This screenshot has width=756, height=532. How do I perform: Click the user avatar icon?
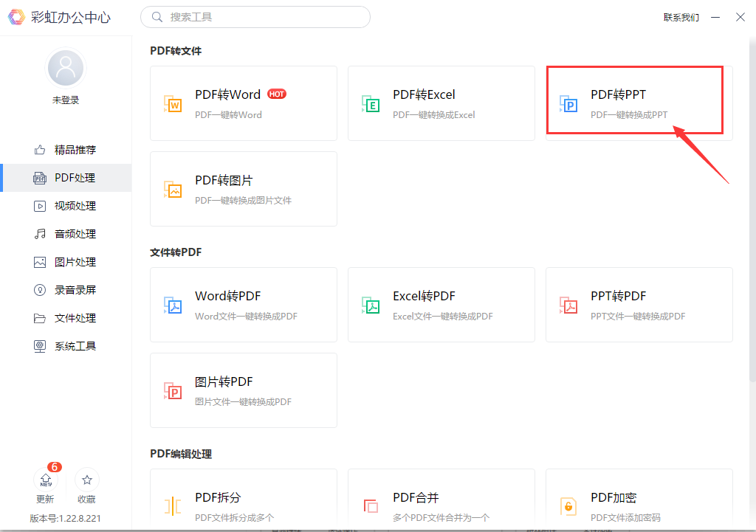pos(66,68)
